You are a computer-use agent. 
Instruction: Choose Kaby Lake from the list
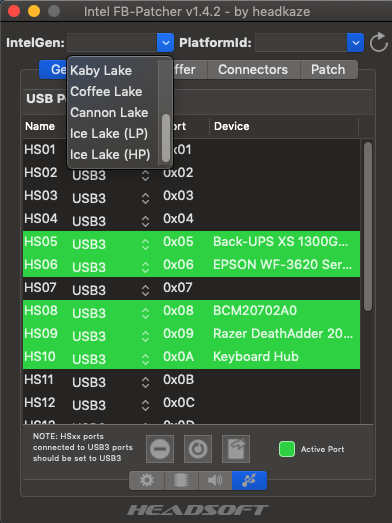coord(101,70)
